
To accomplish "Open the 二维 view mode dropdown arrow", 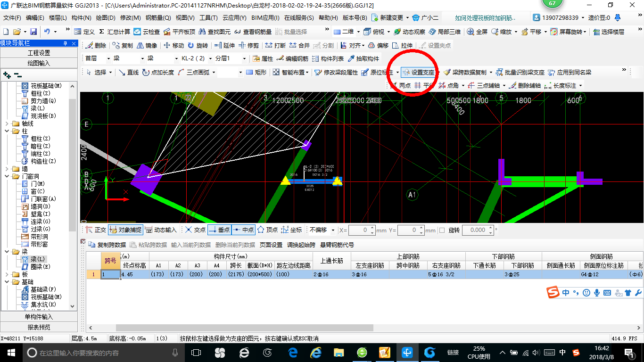I will (358, 32).
